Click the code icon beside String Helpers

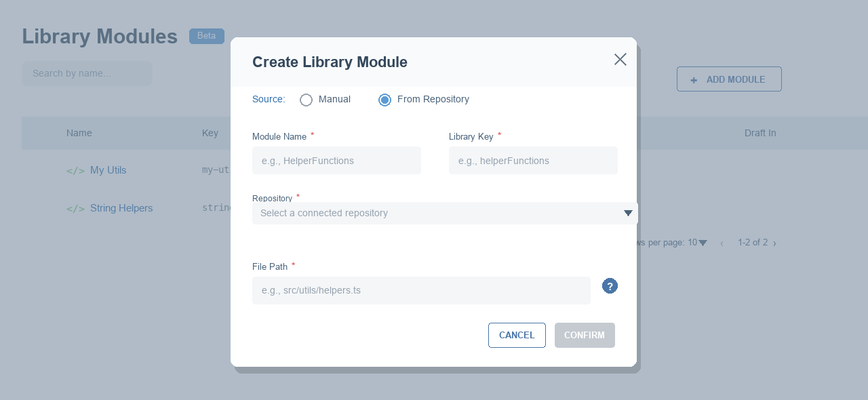(75, 209)
